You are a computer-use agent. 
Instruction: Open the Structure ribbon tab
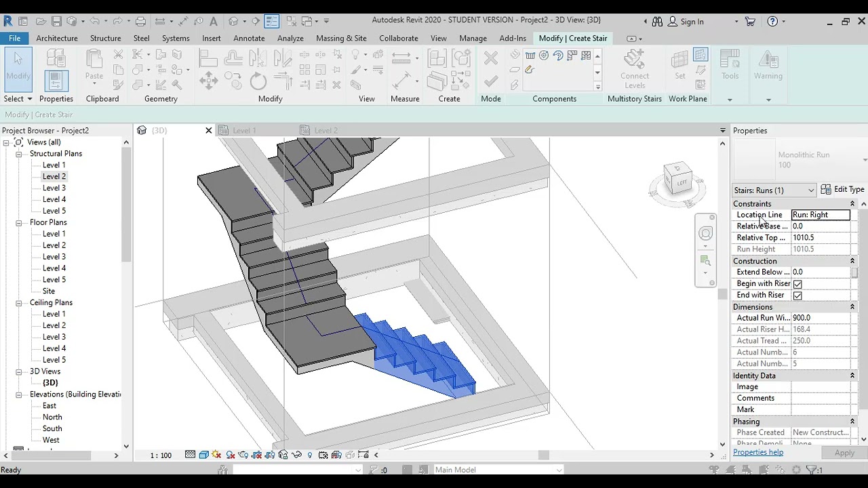point(105,39)
